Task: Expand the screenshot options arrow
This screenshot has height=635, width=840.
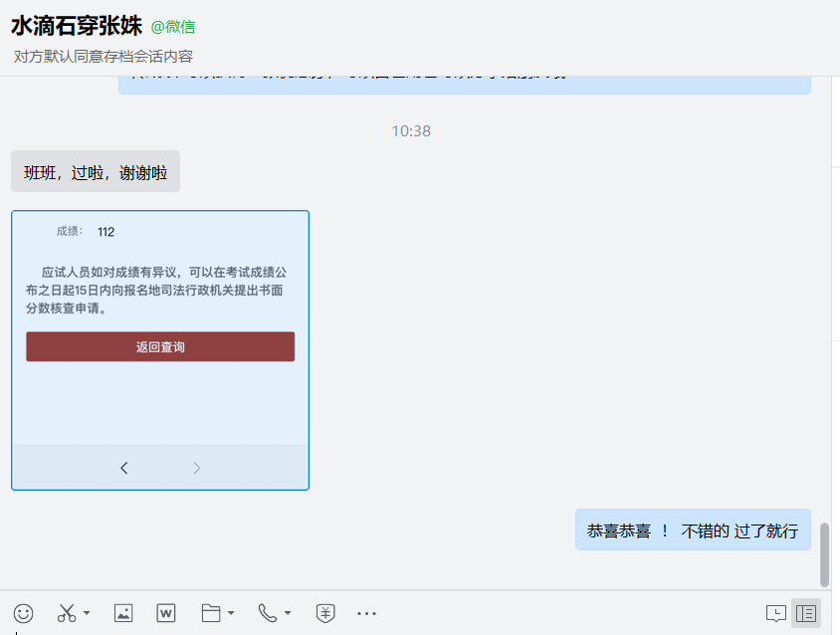Action: click(87, 612)
